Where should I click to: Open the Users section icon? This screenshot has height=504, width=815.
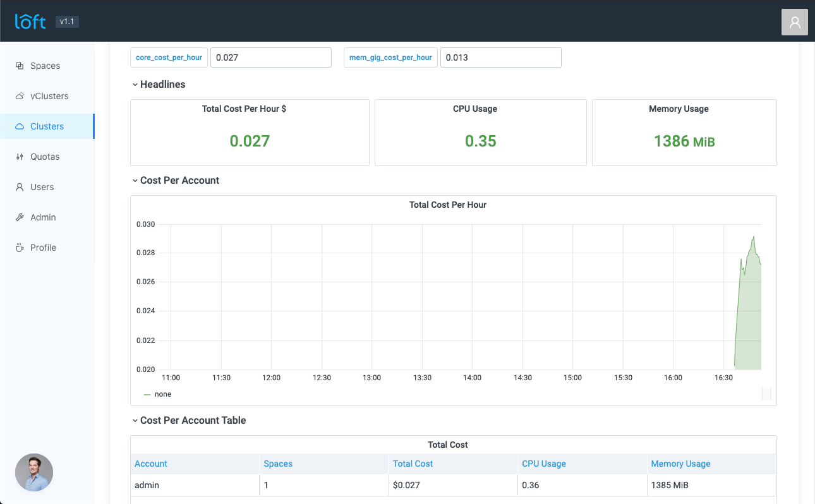[x=18, y=186]
